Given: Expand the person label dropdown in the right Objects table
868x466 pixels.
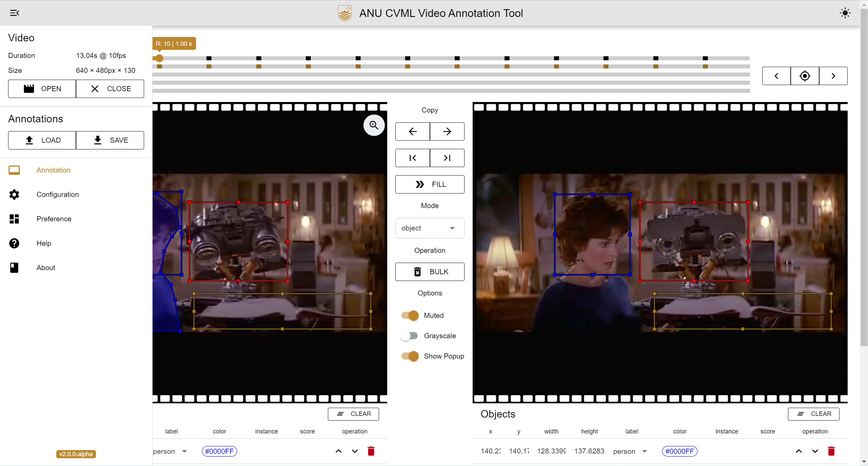Looking at the screenshot, I should pyautogui.click(x=645, y=451).
